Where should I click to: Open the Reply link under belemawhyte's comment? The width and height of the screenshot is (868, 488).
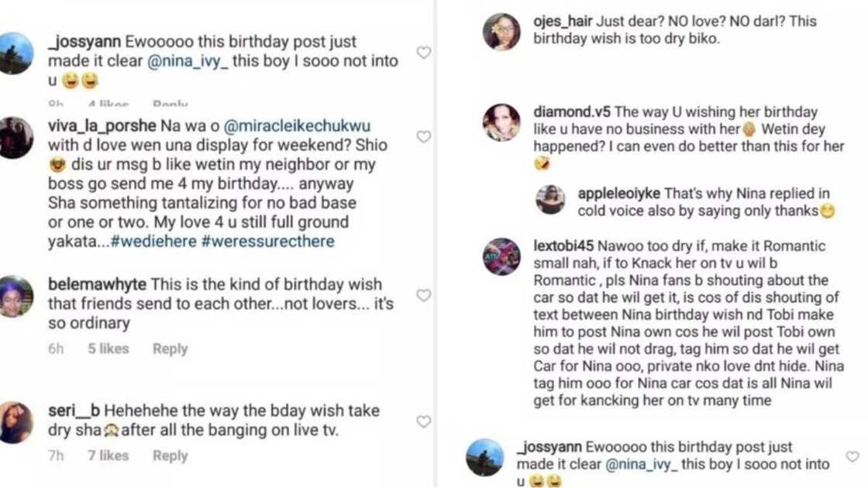point(169,349)
